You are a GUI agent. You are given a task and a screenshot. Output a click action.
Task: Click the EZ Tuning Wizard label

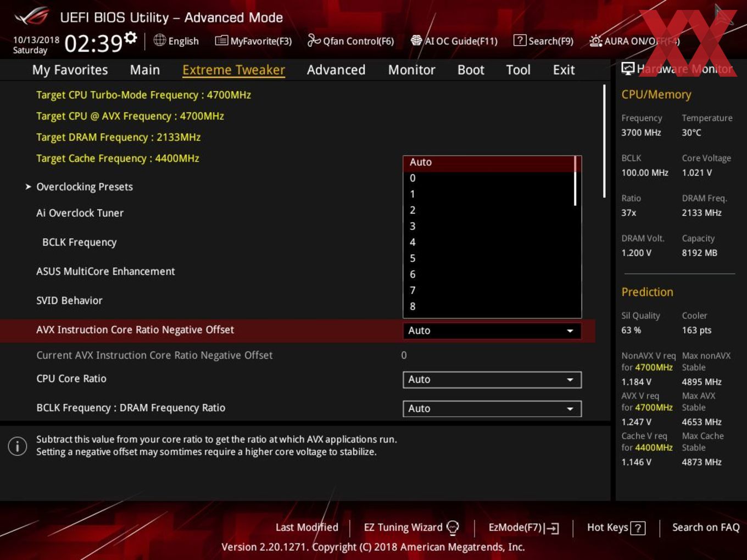403,528
